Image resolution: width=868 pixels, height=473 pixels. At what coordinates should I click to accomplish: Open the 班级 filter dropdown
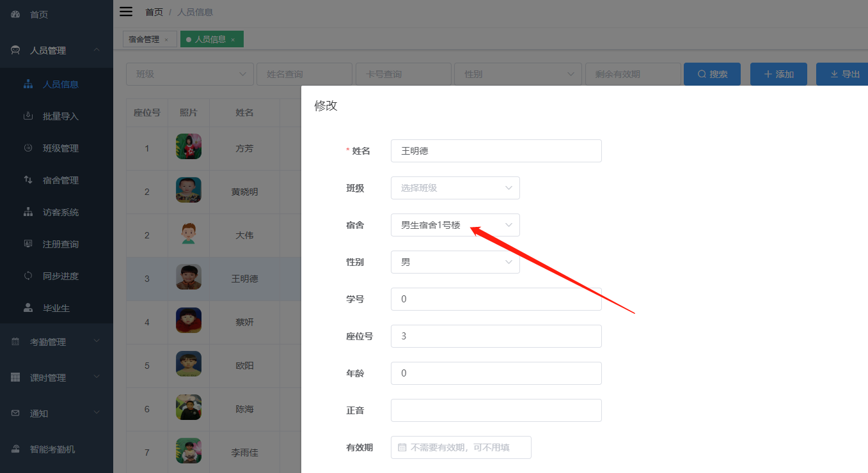pyautogui.click(x=189, y=74)
